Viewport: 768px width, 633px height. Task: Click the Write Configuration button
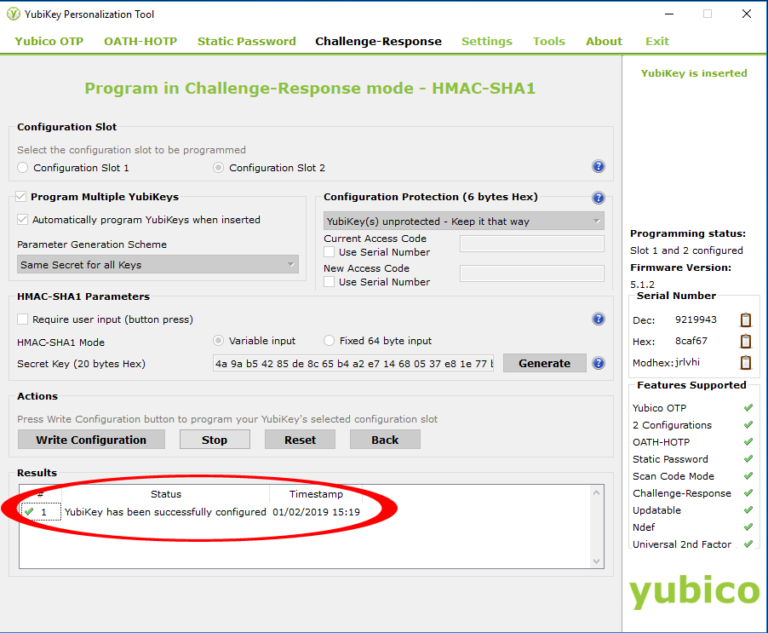coord(91,439)
